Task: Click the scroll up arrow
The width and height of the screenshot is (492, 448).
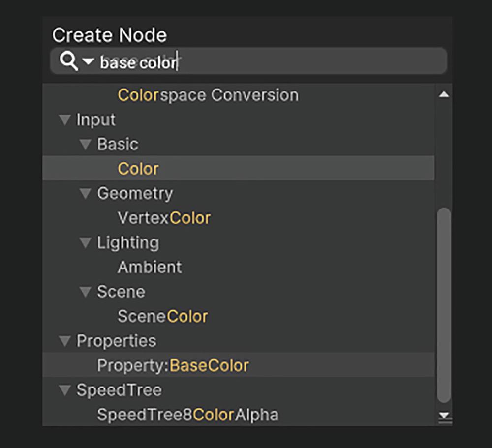Action: pyautogui.click(x=444, y=94)
